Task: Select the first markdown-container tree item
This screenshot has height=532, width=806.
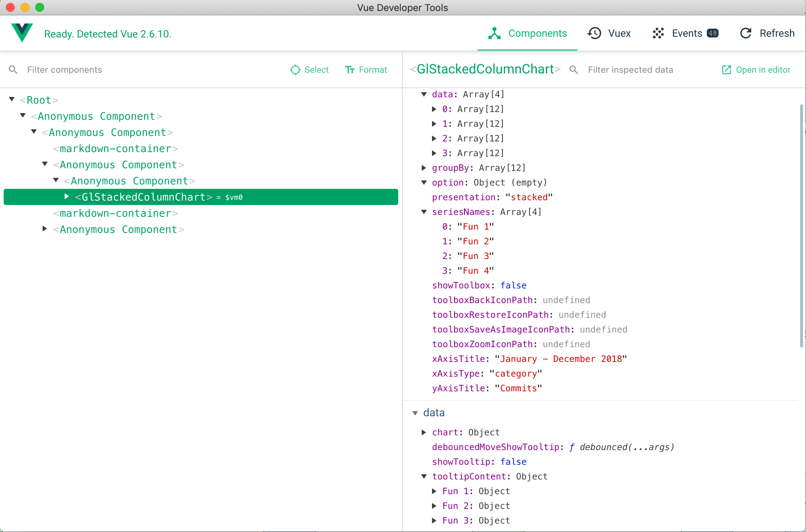Action: click(x=115, y=148)
